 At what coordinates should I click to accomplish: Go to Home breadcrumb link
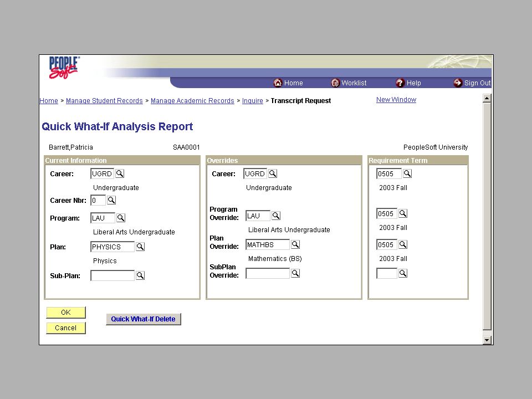pyautogui.click(x=49, y=101)
